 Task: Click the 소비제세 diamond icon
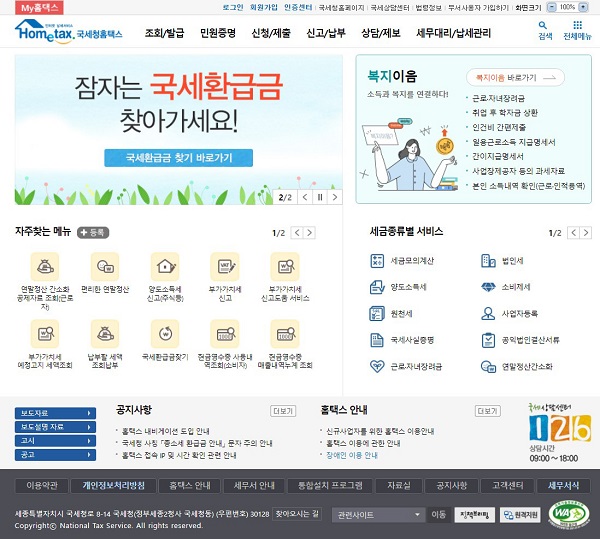point(488,287)
